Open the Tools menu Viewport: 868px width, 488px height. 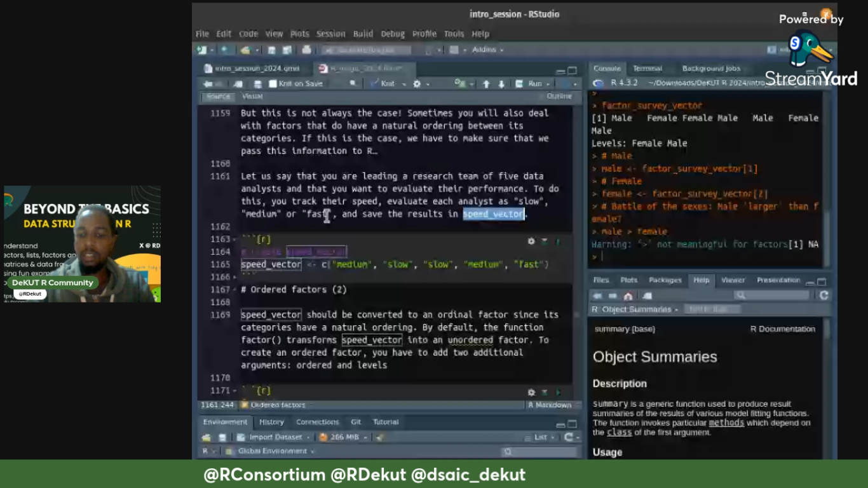tap(454, 34)
